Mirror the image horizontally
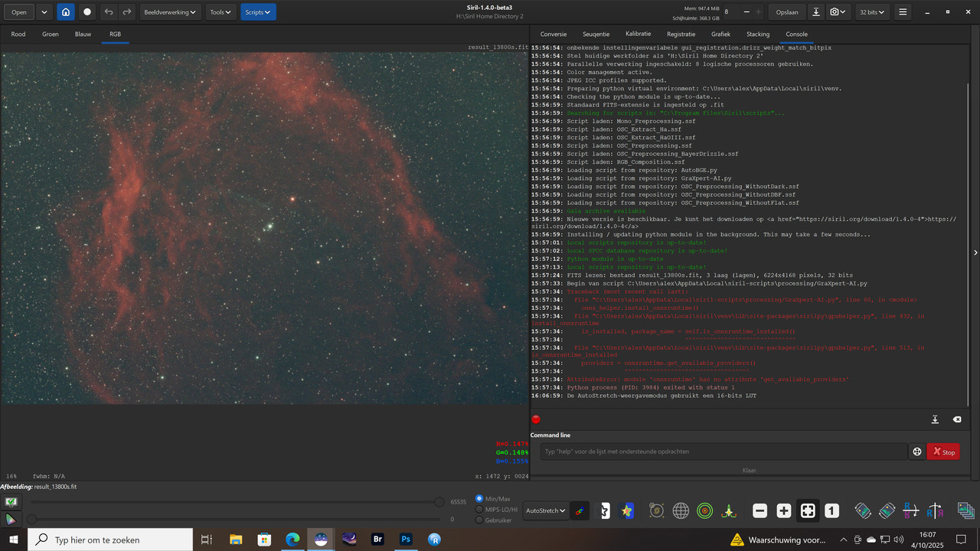This screenshot has width=980, height=551. point(935,510)
